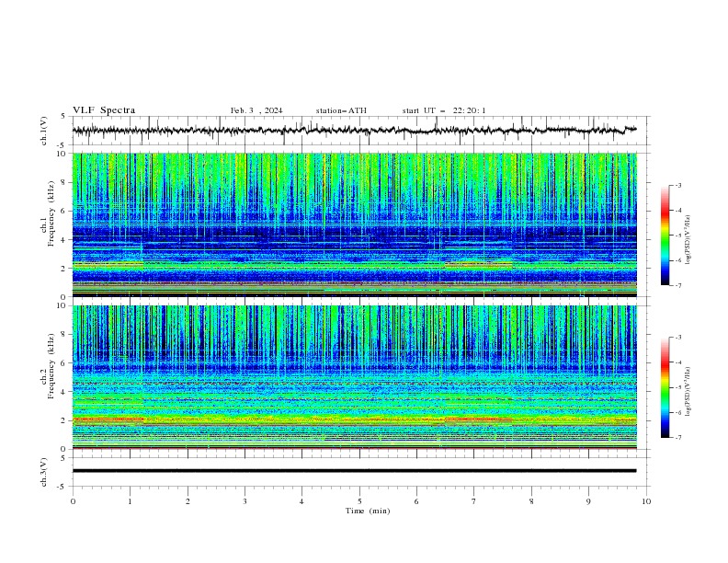Click the "ch.3(V)" axis label
Screen dimensions: 728x563
pos(44,472)
